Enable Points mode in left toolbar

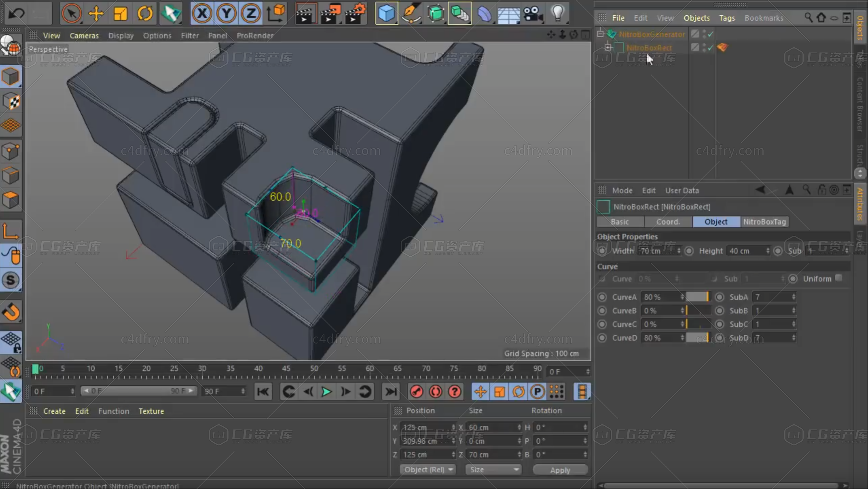pyautogui.click(x=11, y=152)
